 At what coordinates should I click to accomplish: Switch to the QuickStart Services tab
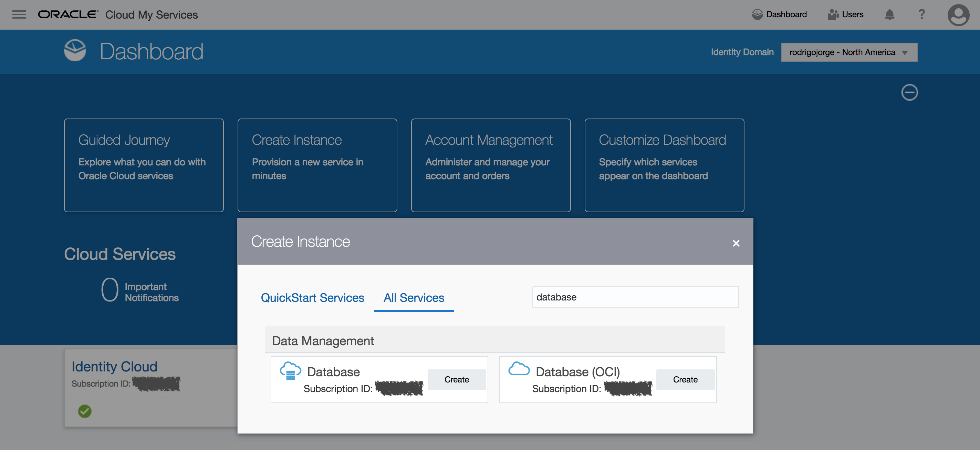click(x=312, y=297)
